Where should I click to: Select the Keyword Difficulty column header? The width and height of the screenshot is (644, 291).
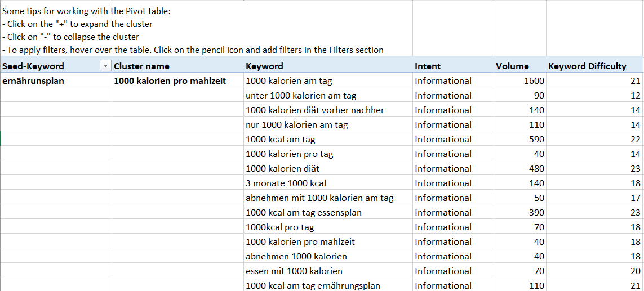point(595,66)
